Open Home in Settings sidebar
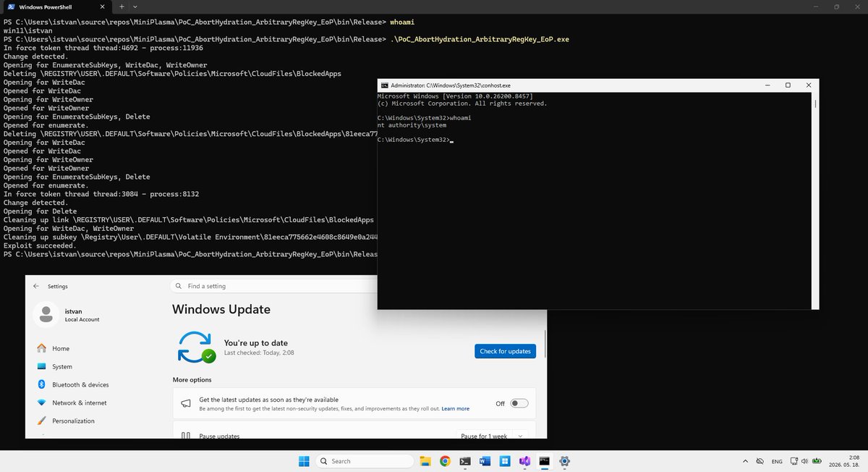The height and width of the screenshot is (472, 868). pyautogui.click(x=61, y=348)
